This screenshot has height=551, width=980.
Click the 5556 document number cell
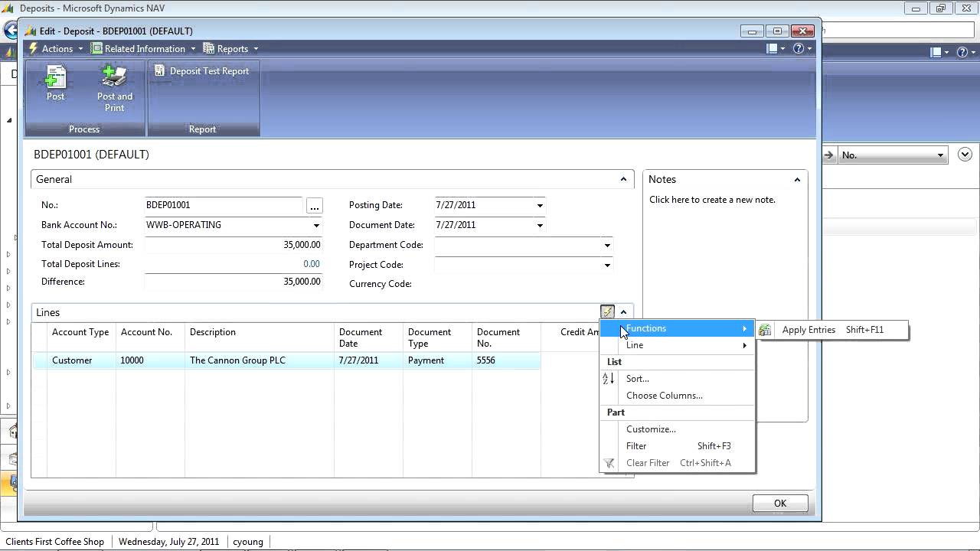(x=506, y=360)
